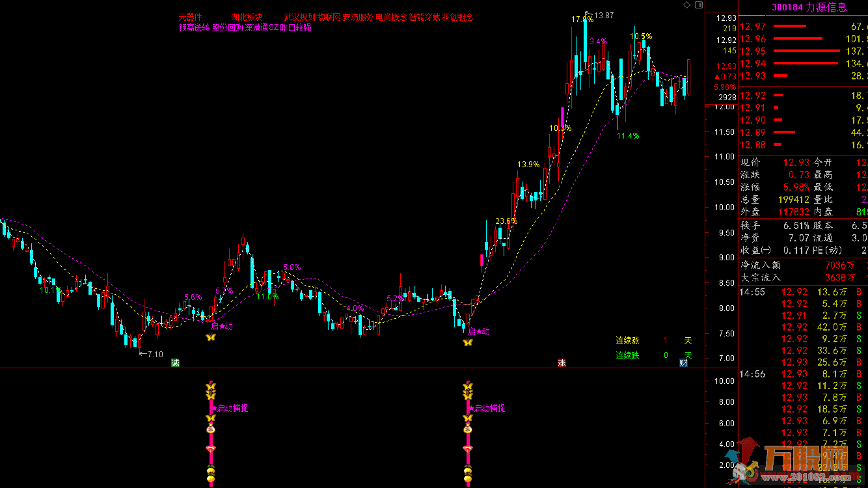The image size is (868, 488).
Task: Click the 13.9% gain label on the chart
Action: [528, 165]
